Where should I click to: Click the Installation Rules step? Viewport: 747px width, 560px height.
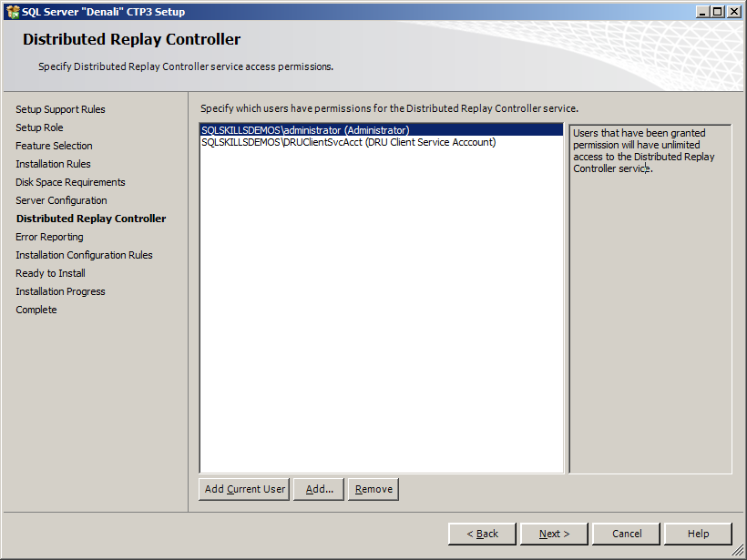click(x=53, y=164)
